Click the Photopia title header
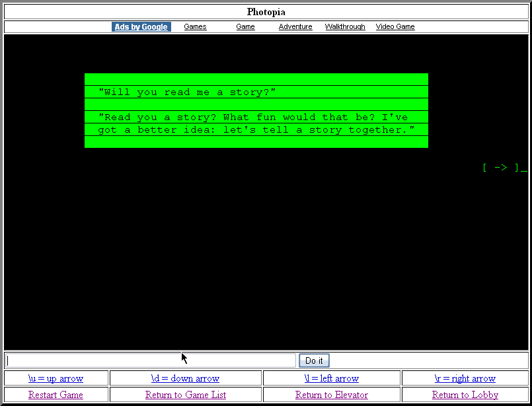Viewport: 532px width, 406px height. click(x=266, y=11)
